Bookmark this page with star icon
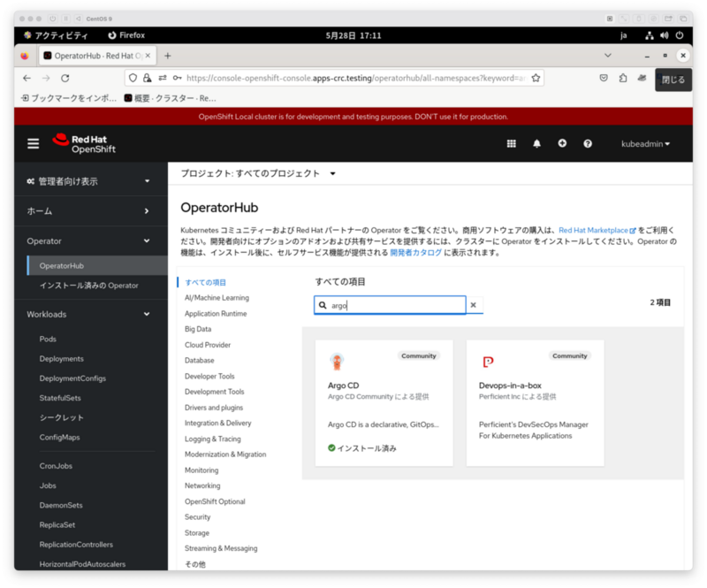The image size is (707, 588). 536,78
